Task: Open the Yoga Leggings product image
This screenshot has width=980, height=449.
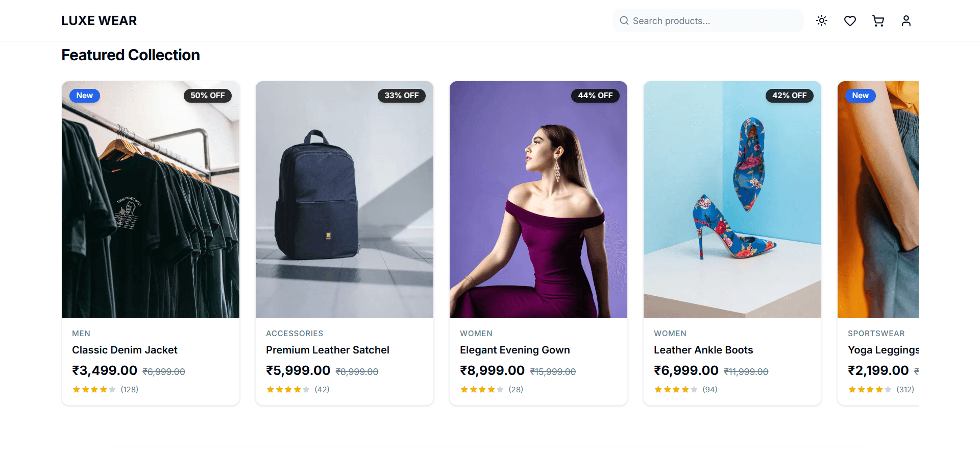Action: click(x=878, y=204)
